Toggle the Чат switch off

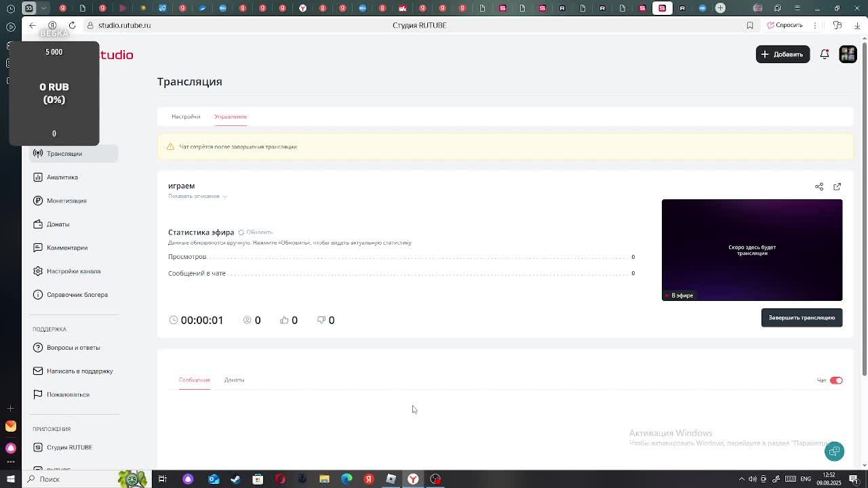836,381
